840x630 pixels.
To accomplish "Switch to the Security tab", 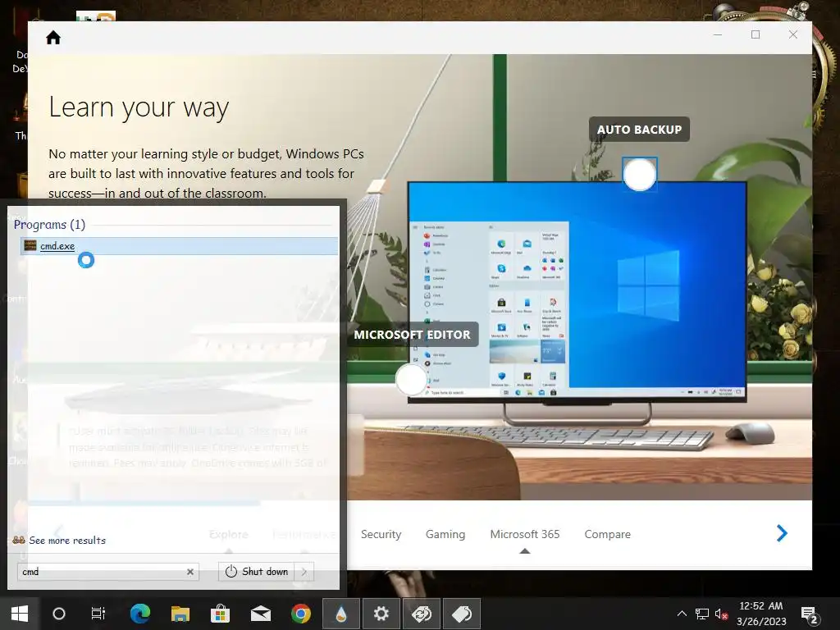I will tap(381, 534).
